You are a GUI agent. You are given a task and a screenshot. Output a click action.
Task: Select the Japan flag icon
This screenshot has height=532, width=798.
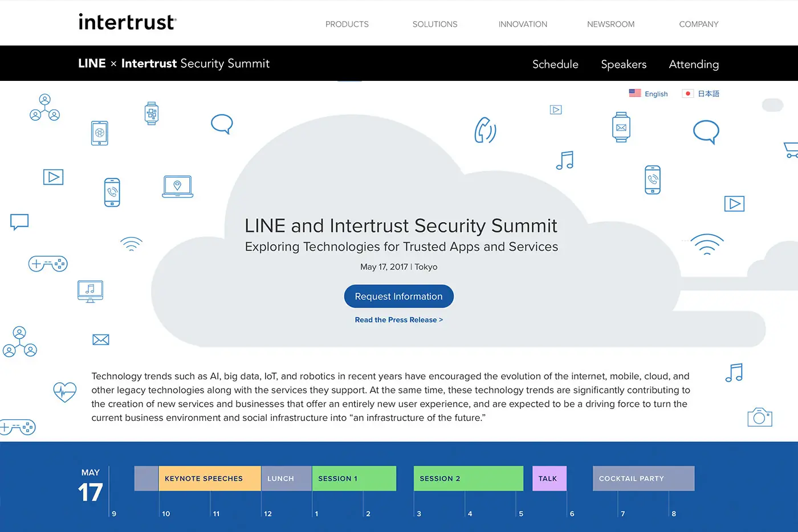point(687,93)
